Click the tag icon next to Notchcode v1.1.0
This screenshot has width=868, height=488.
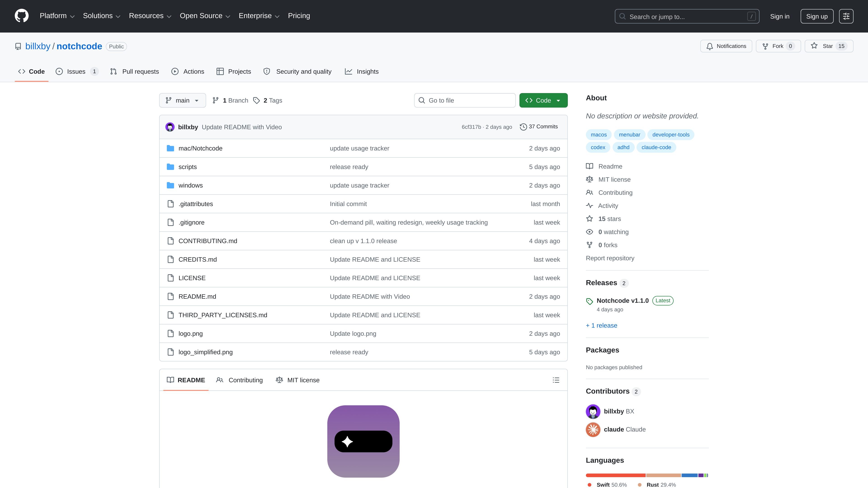pos(589,301)
